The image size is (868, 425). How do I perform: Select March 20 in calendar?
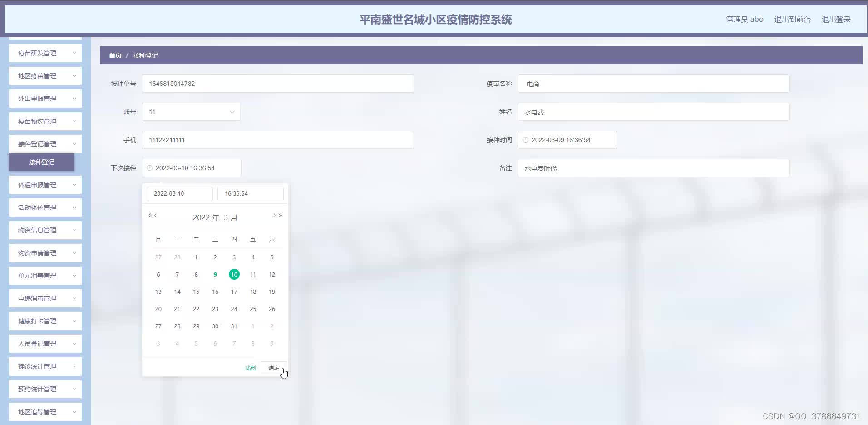(x=158, y=309)
